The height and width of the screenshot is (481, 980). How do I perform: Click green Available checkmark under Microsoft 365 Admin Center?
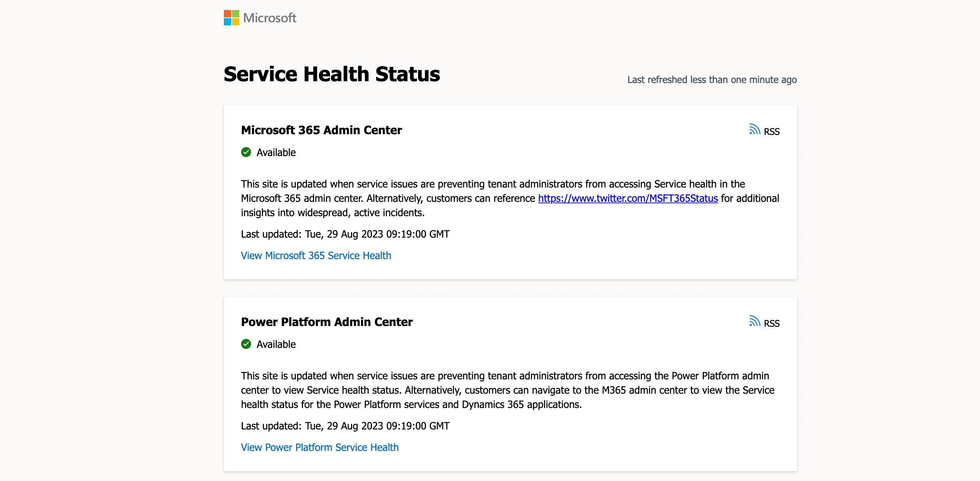pyautogui.click(x=246, y=152)
